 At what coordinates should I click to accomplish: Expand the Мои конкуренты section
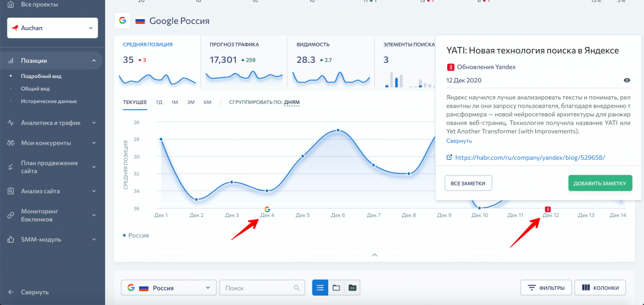pos(94,143)
